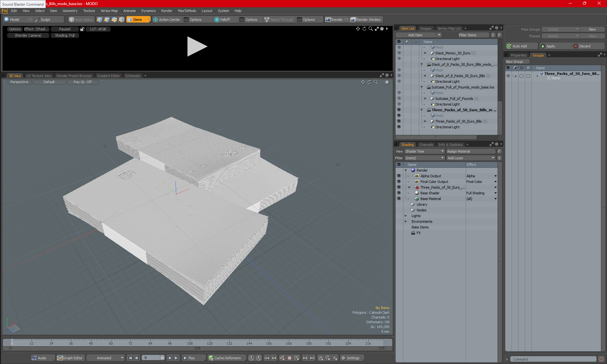This screenshot has width=607, height=364.
Task: Open the Dynamics menu
Action: [148, 11]
